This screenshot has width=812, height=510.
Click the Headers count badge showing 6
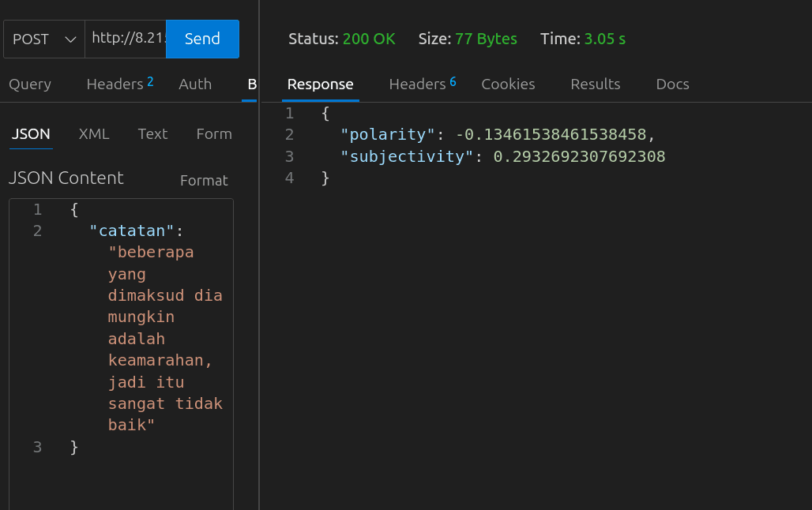pyautogui.click(x=451, y=79)
